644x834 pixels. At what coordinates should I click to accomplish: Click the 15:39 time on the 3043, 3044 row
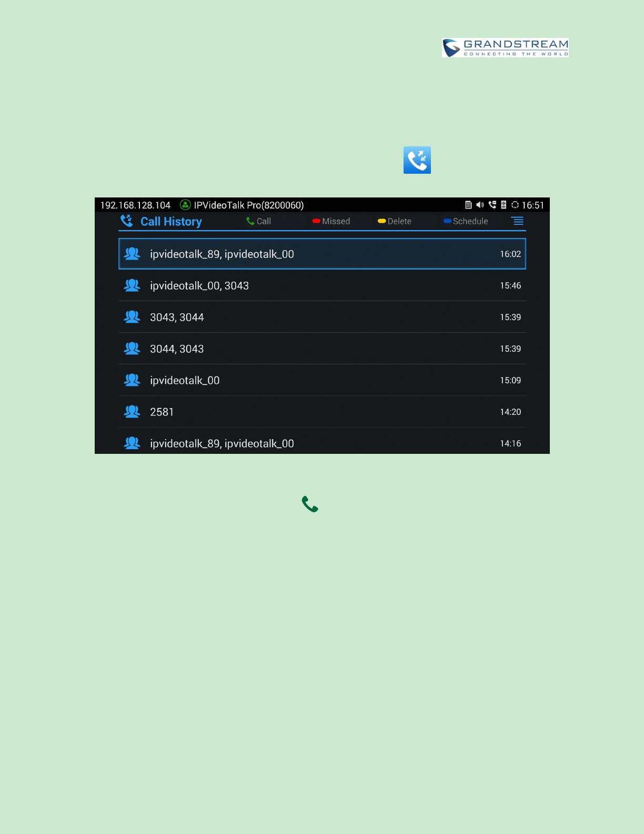(x=510, y=317)
